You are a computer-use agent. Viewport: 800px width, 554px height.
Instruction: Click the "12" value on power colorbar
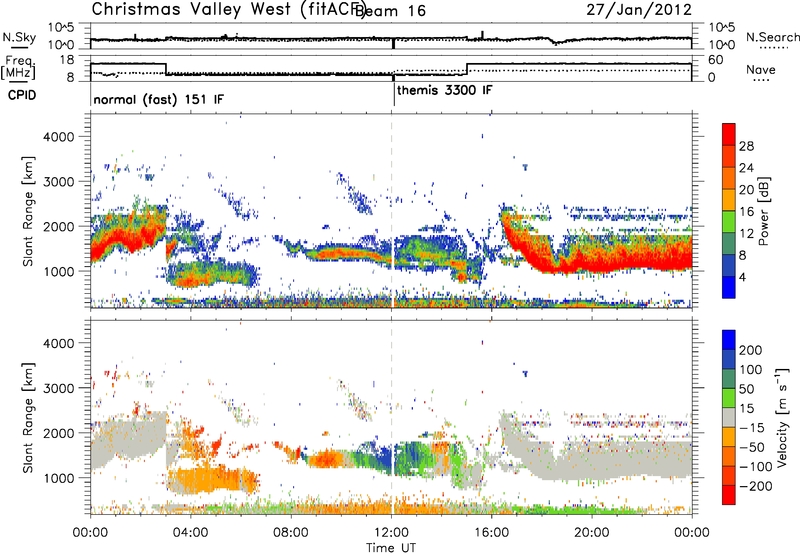click(x=746, y=233)
